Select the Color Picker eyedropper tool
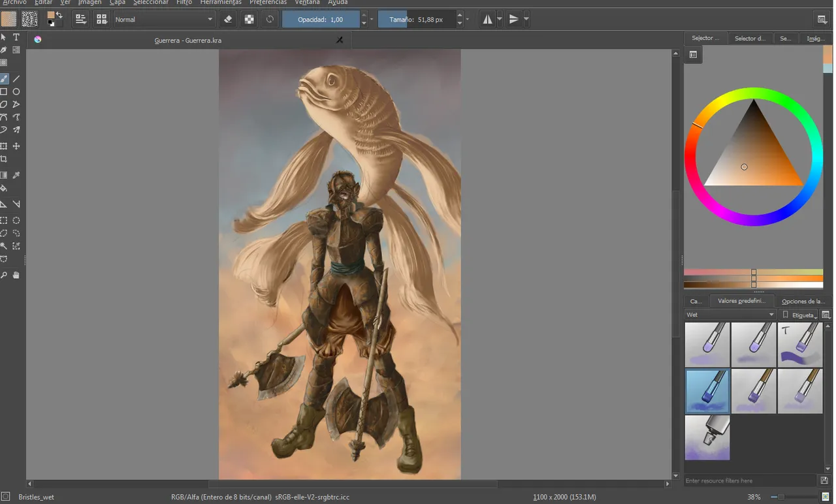The image size is (836, 504). tap(16, 176)
